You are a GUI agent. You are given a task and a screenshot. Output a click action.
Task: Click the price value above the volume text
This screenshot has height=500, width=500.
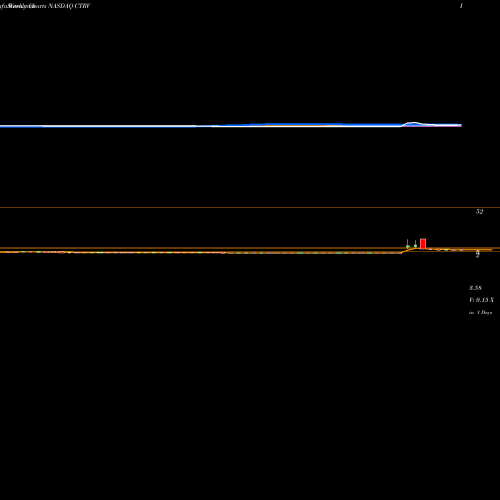(x=475, y=288)
